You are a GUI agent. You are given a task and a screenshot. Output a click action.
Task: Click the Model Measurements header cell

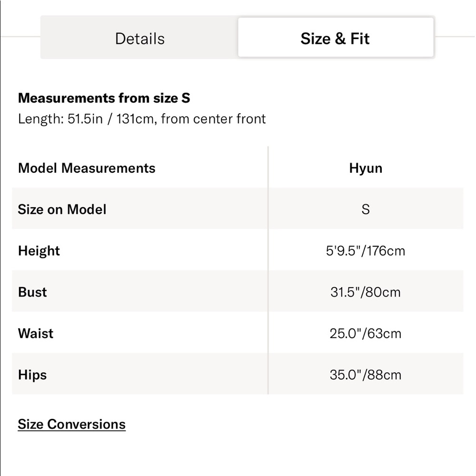pos(87,168)
